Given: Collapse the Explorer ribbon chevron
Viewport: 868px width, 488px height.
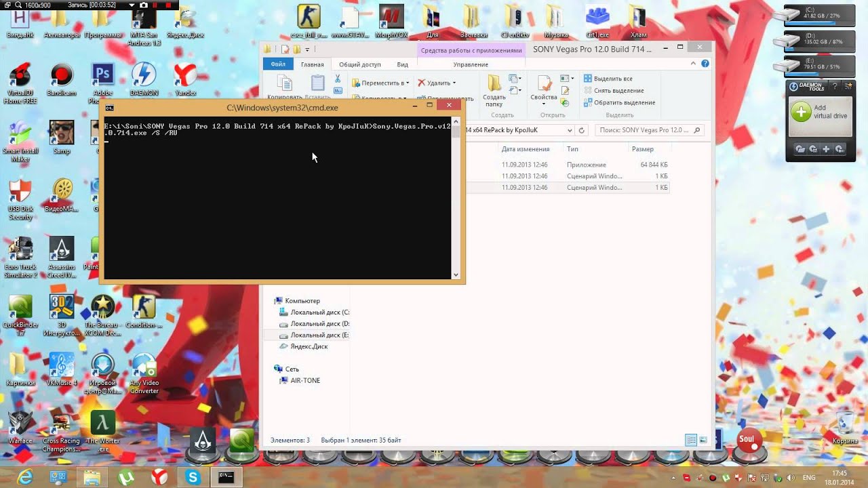Looking at the screenshot, I should (694, 64).
